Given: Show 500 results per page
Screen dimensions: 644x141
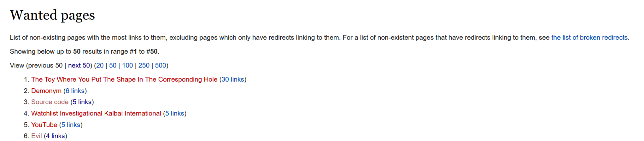Looking at the screenshot, I should [160, 65].
